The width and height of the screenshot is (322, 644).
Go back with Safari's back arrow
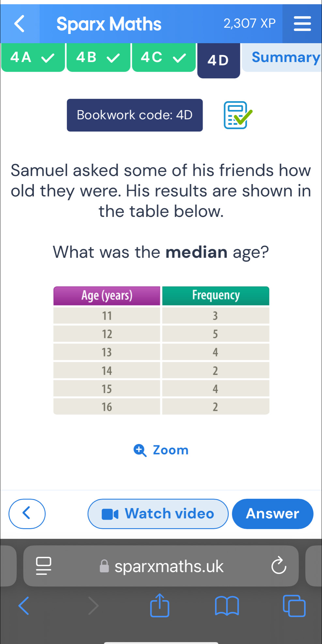click(23, 606)
